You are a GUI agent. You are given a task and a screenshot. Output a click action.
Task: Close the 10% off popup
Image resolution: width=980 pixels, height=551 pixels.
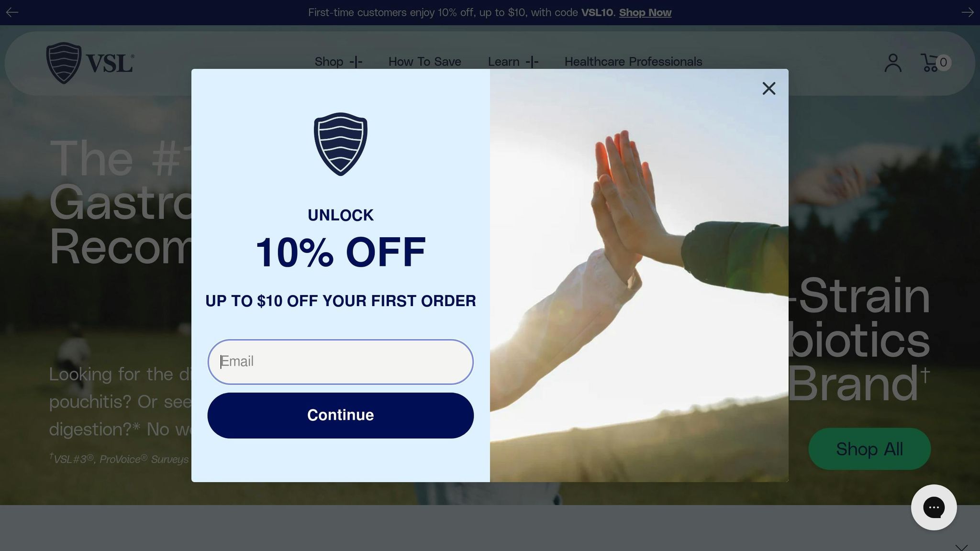point(768,88)
